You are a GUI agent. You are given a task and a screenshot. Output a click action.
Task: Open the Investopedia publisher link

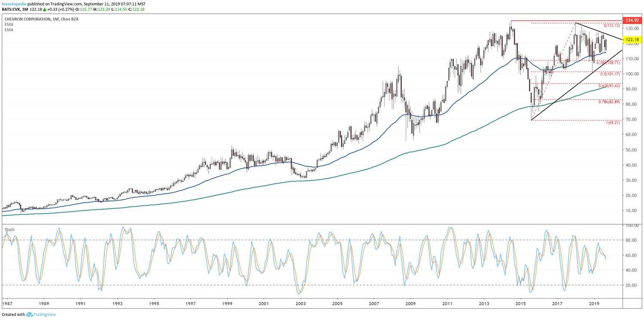pyautogui.click(x=13, y=3)
